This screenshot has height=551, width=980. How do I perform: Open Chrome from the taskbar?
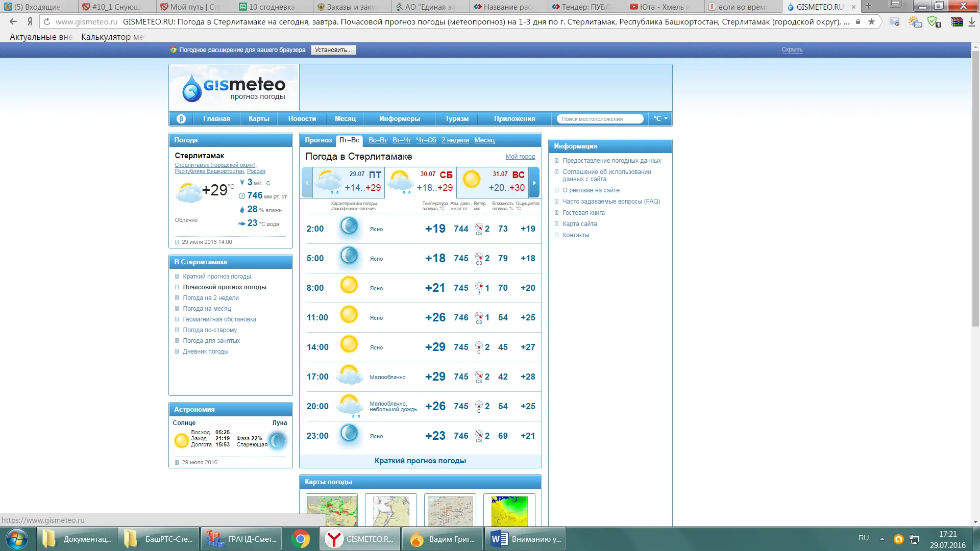pyautogui.click(x=301, y=539)
